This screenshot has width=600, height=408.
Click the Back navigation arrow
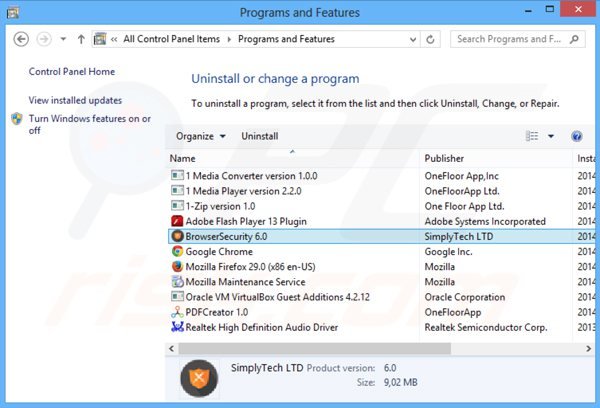tap(21, 39)
